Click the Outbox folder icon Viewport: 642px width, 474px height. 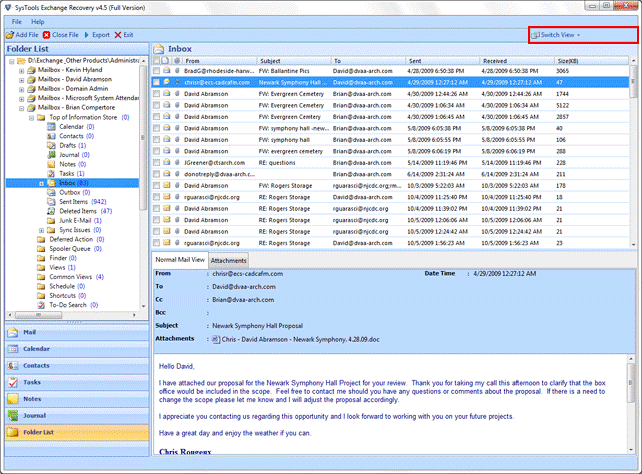coord(51,192)
